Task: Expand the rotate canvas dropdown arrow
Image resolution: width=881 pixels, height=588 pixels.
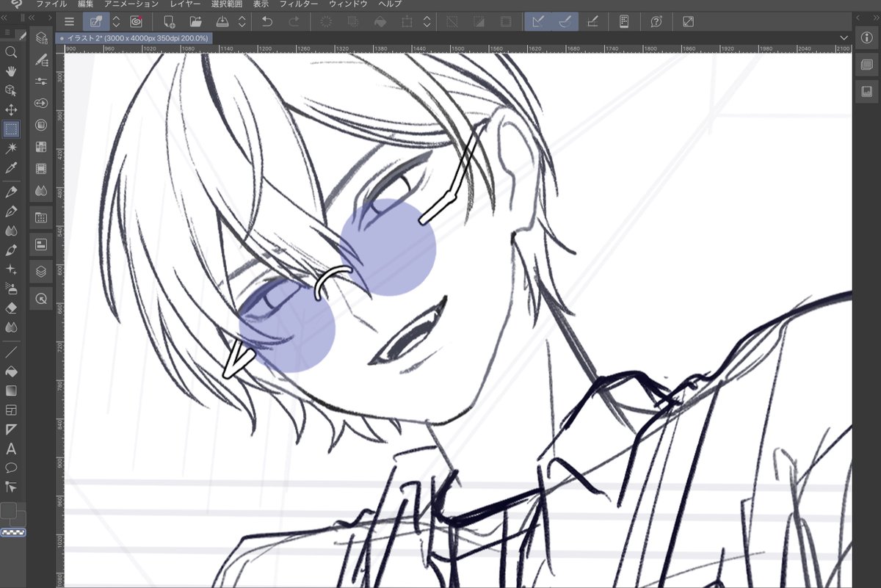Action: [x=427, y=21]
